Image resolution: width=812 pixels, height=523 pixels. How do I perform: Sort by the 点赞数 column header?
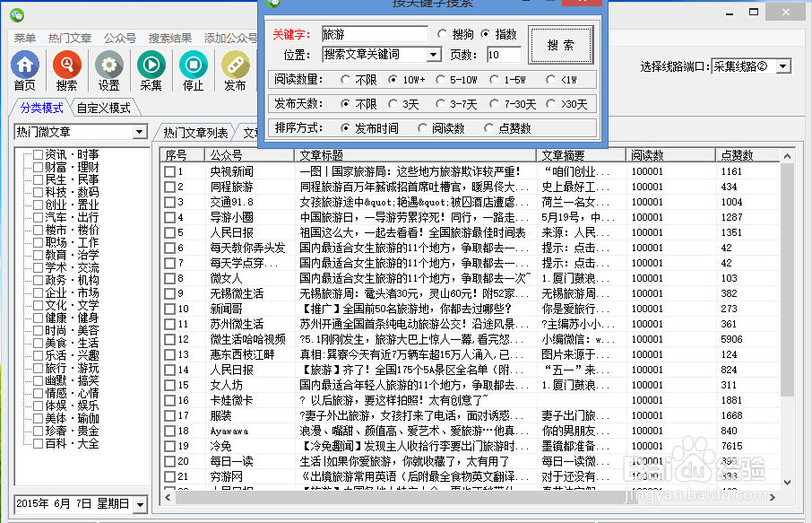[x=747, y=155]
